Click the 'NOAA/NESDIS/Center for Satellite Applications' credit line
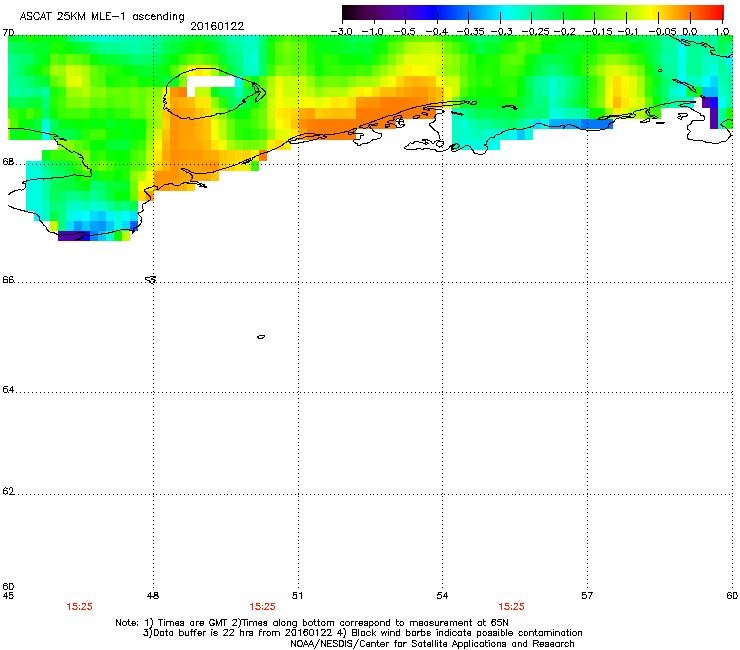Image resolution: width=740 pixels, height=650 pixels. (x=432, y=644)
